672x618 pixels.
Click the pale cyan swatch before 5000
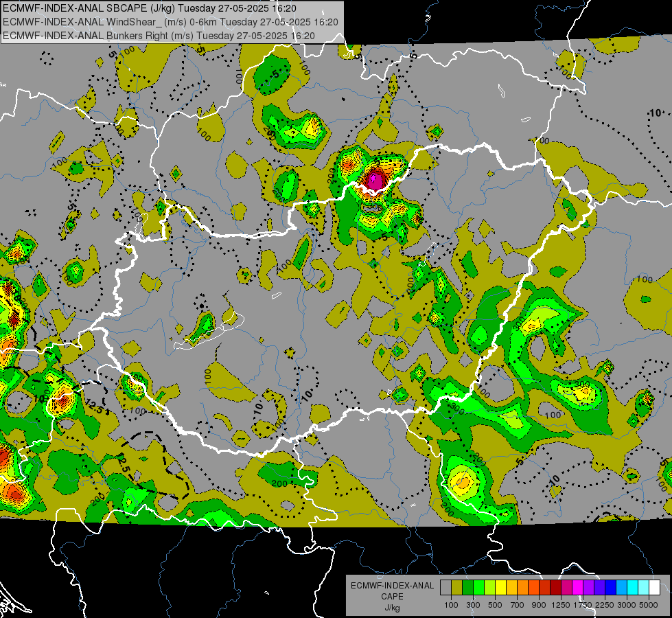click(x=644, y=588)
